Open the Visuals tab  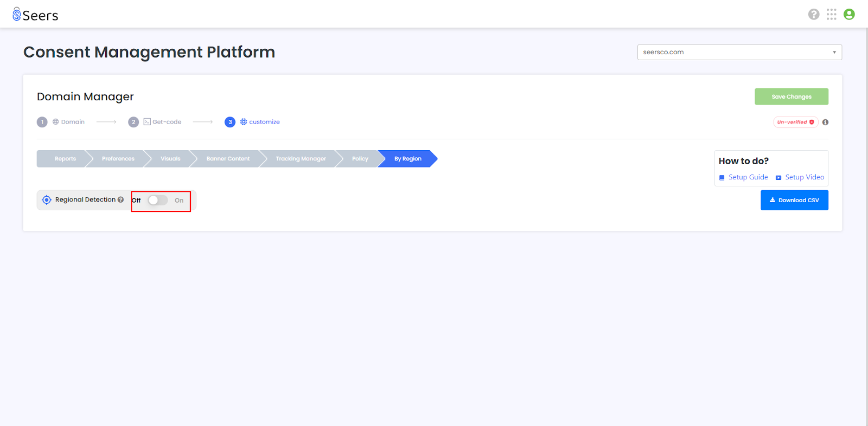tap(170, 159)
